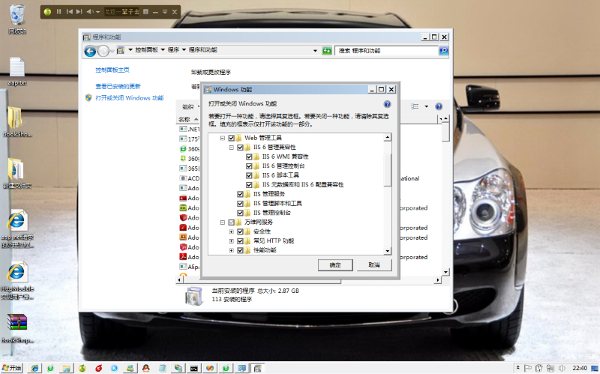The height and width of the screenshot is (374, 600).
Task: Select the 常见 HTTP 功能 tree item
Action: pyautogui.click(x=274, y=241)
